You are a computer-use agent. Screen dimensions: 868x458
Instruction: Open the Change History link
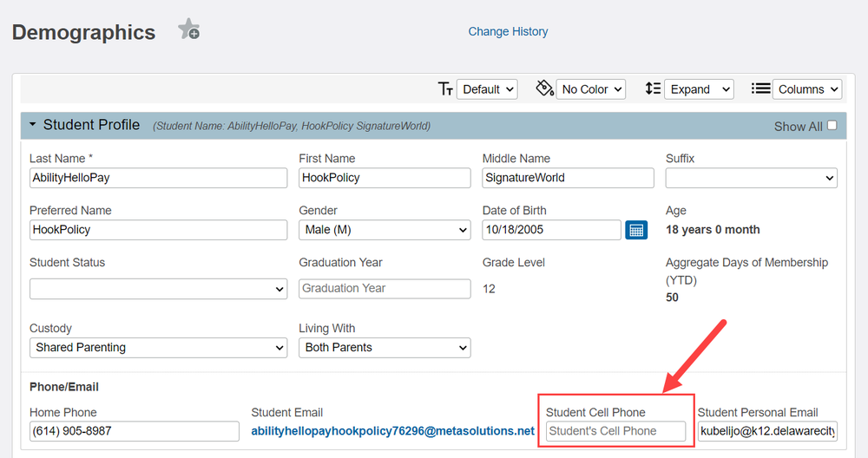(508, 31)
